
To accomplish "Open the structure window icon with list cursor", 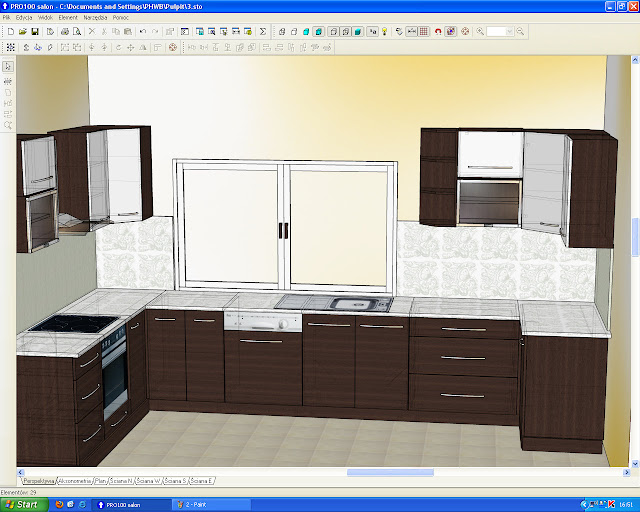I will click(x=224, y=31).
